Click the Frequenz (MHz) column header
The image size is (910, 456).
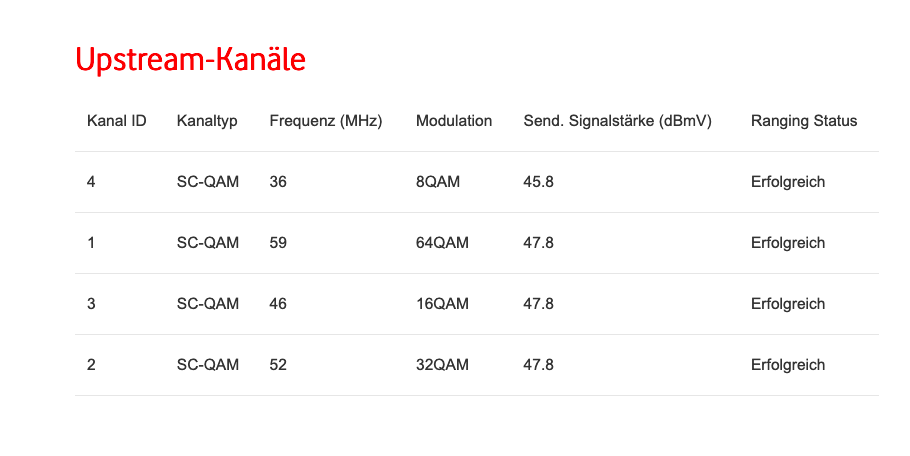pos(326,121)
